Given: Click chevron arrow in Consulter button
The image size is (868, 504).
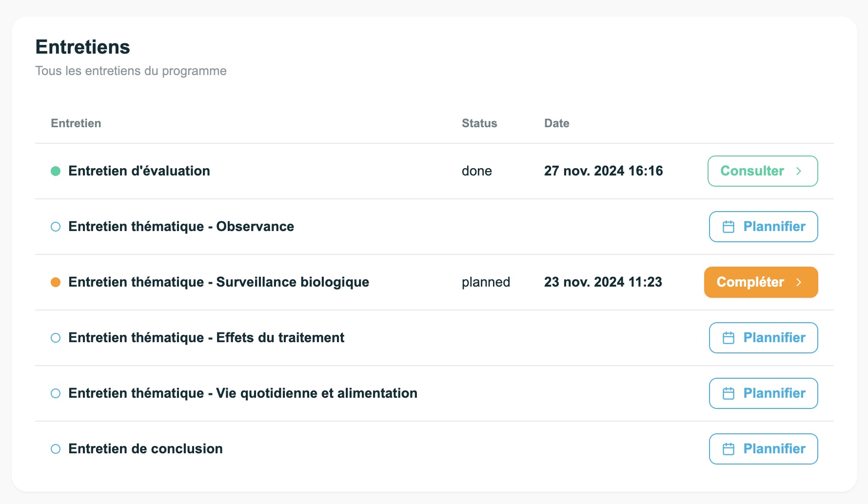Looking at the screenshot, I should tap(799, 171).
